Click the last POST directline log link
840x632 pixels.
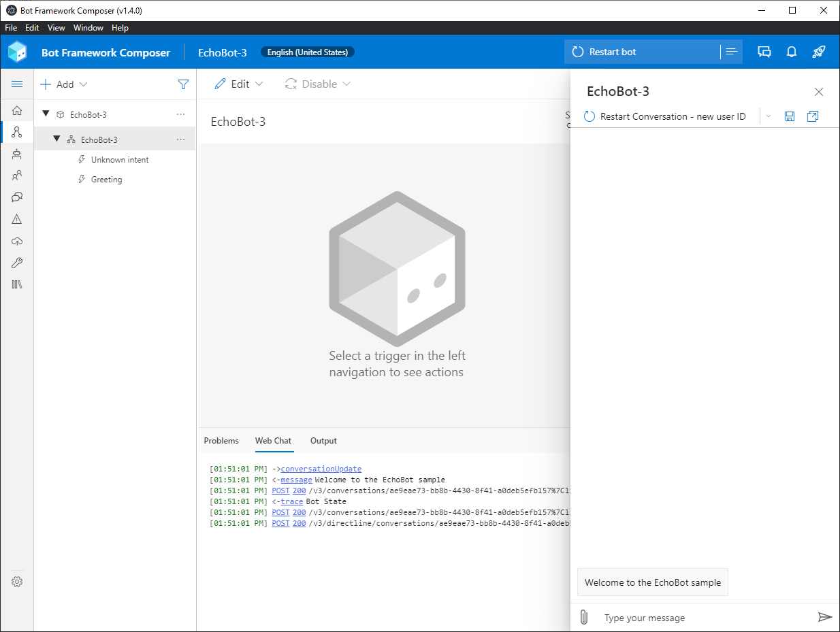point(280,523)
